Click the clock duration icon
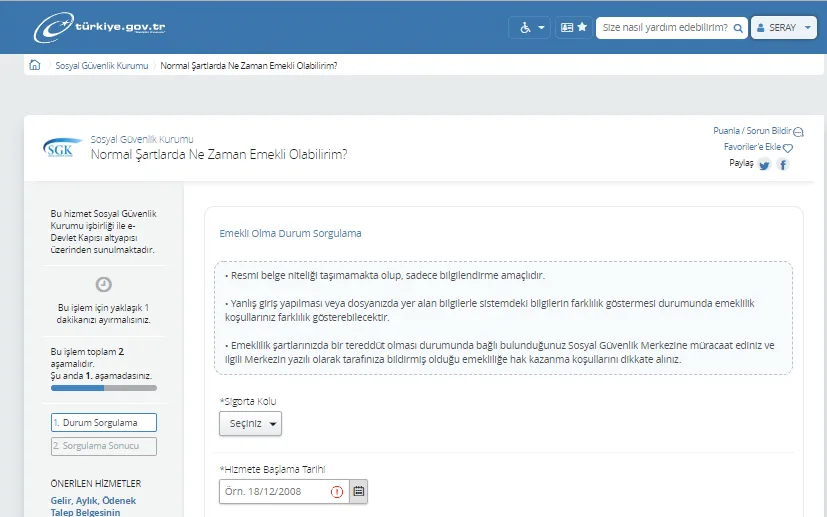The image size is (827, 517). (103, 284)
